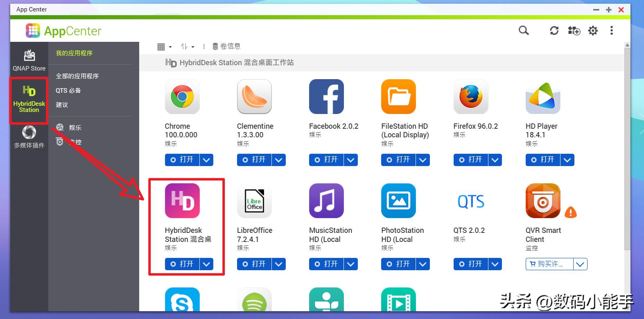Select QTS 必备 category
Screen dimensions: 644x319
[x=68, y=91]
